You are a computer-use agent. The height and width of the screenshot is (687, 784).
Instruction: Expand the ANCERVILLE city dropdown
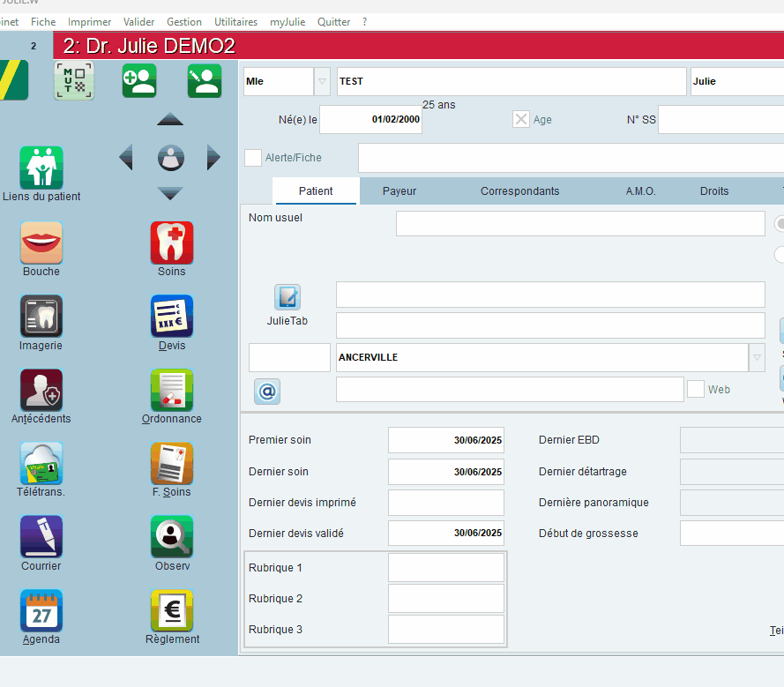(757, 357)
